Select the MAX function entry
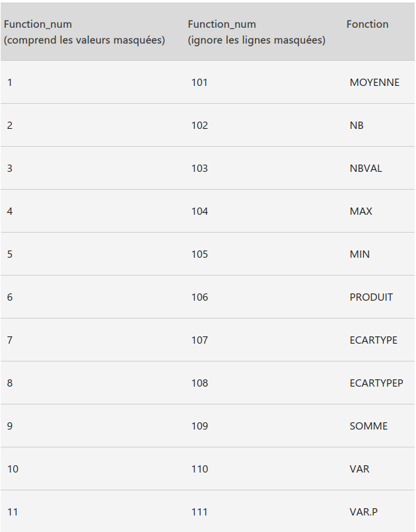The width and height of the screenshot is (416, 532). click(361, 211)
